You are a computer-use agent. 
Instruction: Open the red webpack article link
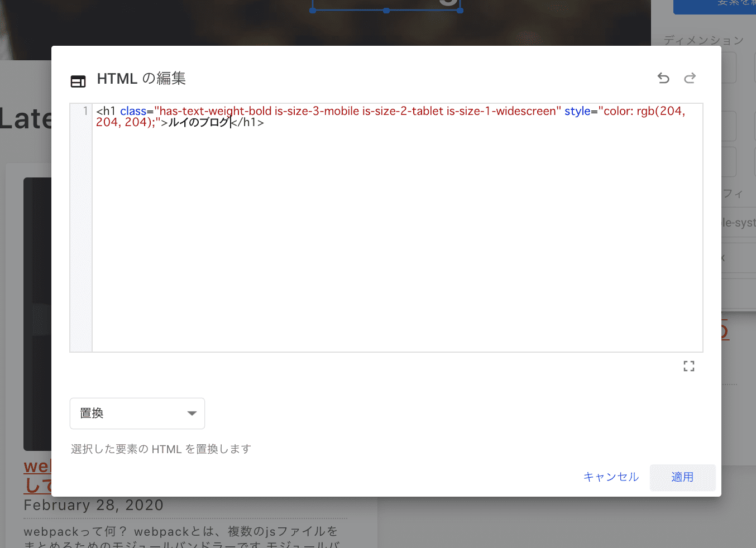click(x=37, y=475)
